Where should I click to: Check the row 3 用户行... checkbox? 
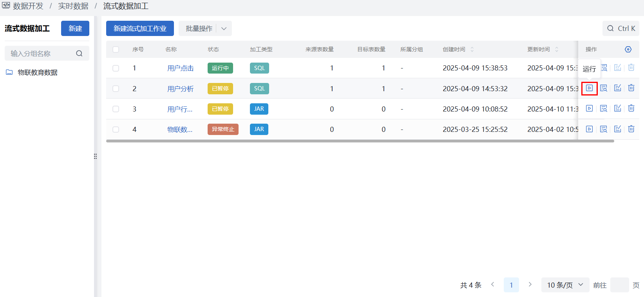point(116,109)
